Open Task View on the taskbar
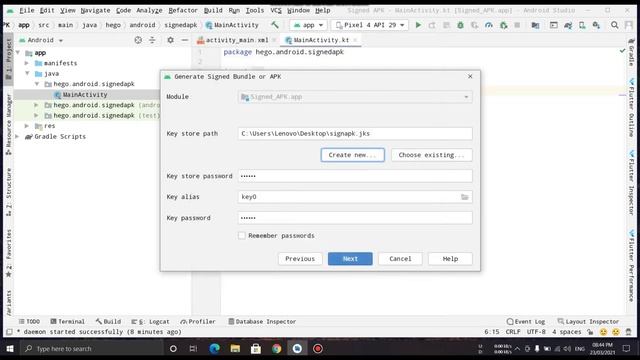The height and width of the screenshot is (360, 640). click(x=193, y=349)
